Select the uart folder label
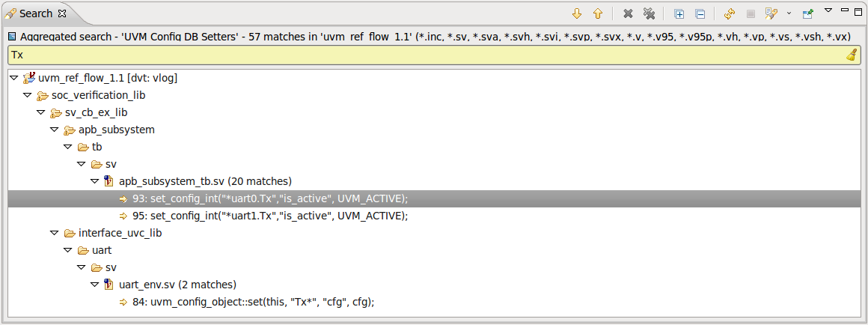 pyautogui.click(x=102, y=250)
